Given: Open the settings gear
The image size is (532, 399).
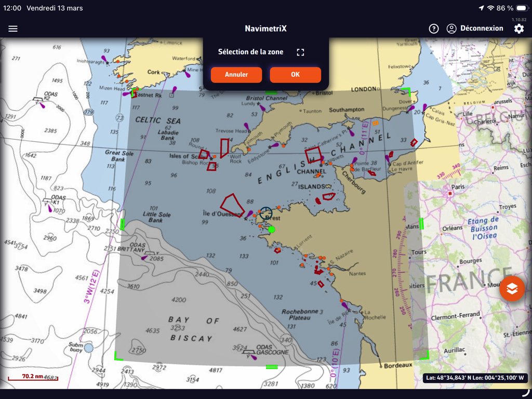Looking at the screenshot, I should [518, 29].
